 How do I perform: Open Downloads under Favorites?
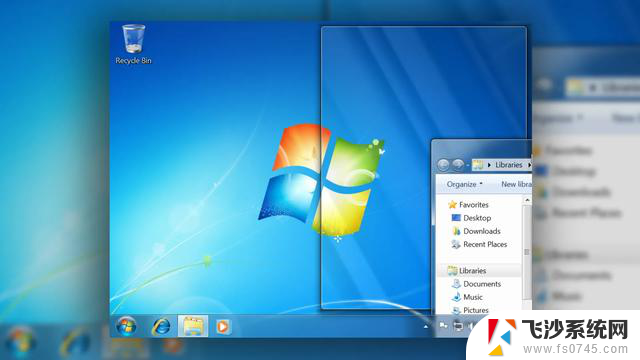pos(482,231)
